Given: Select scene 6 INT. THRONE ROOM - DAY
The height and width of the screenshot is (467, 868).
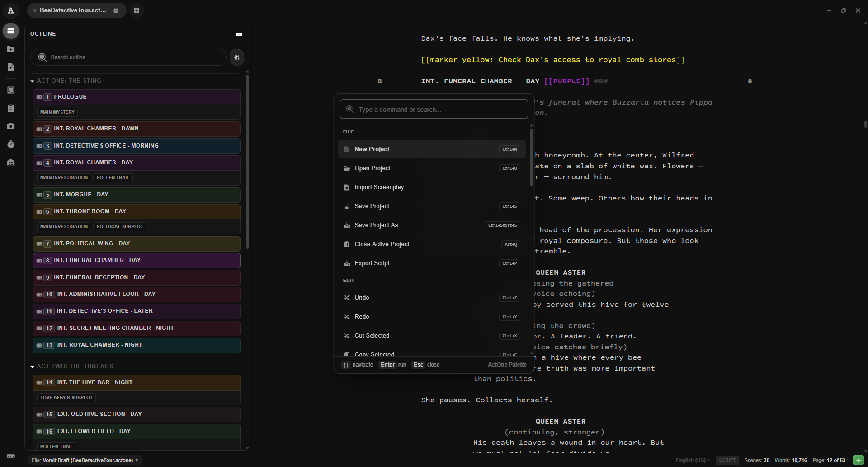Looking at the screenshot, I should tap(137, 211).
